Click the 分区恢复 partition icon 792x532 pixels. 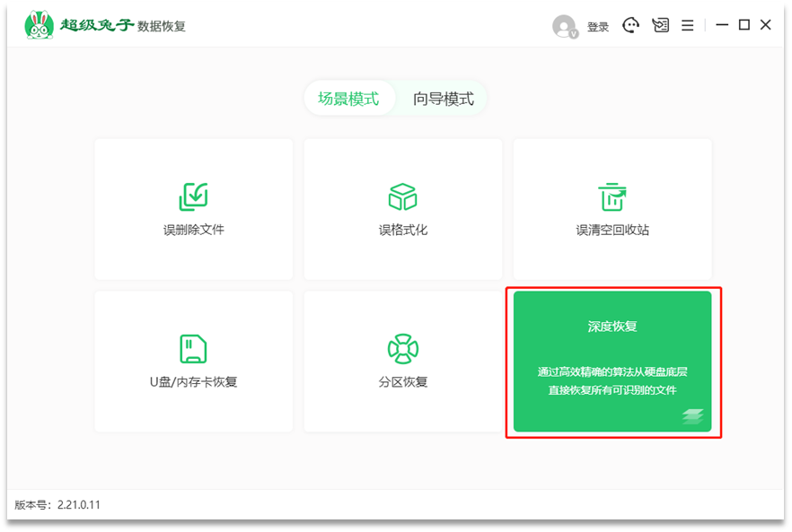(x=402, y=349)
